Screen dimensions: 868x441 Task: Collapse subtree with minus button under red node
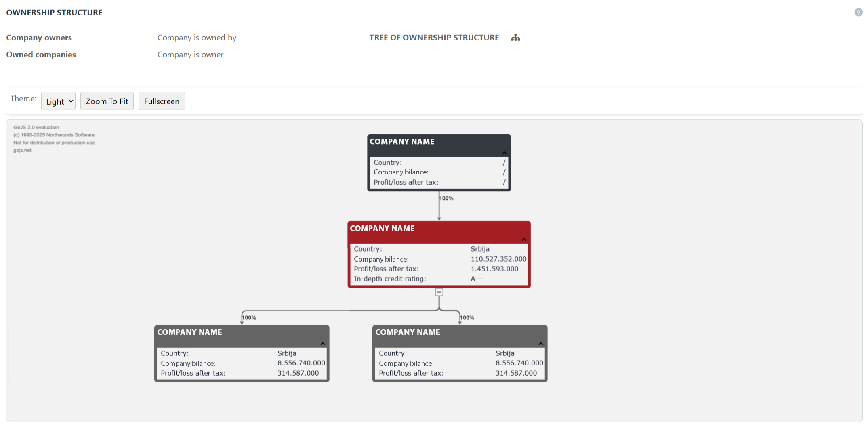click(x=439, y=292)
